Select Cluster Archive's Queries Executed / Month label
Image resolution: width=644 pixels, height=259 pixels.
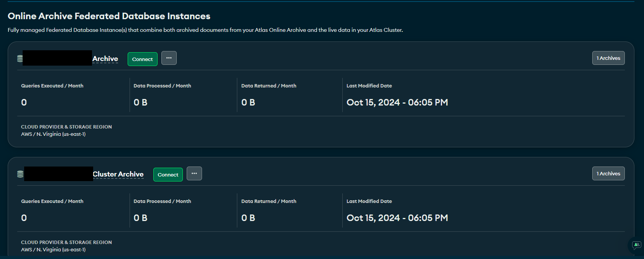(52, 201)
